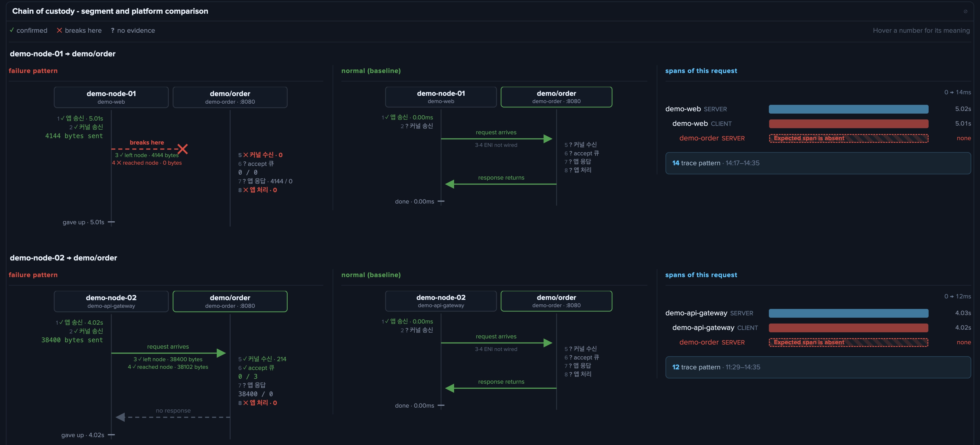Select the demo-web CLIENT red span bar
The height and width of the screenshot is (445, 980).
848,124
